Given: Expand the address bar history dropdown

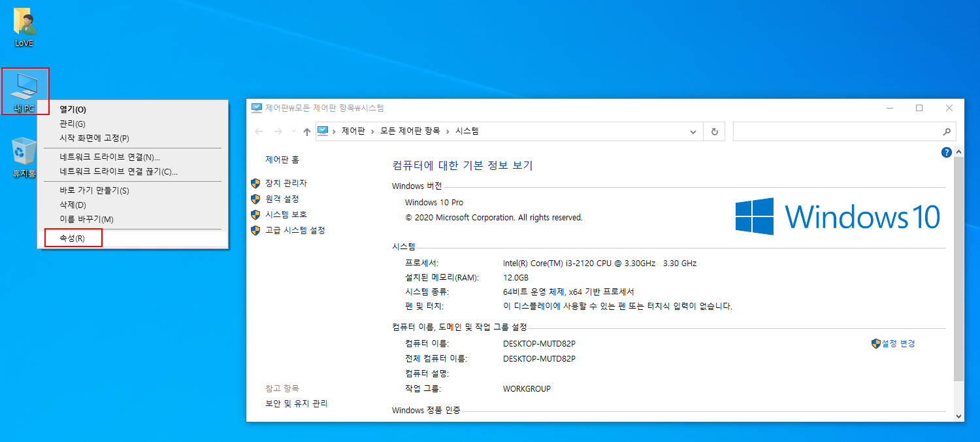Looking at the screenshot, I should point(693,131).
